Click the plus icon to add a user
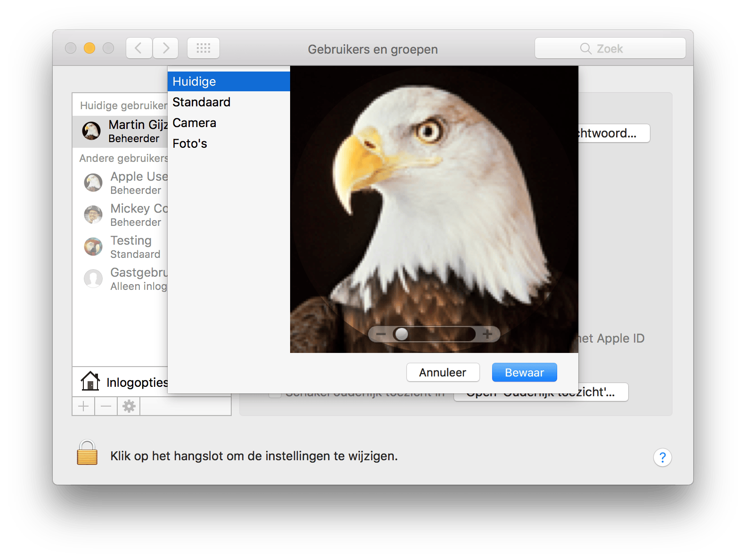Viewport: 746px width, 560px height. pos(83,406)
